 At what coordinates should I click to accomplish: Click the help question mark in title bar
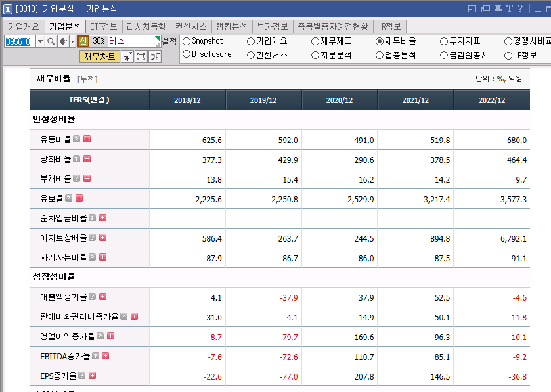pos(520,9)
